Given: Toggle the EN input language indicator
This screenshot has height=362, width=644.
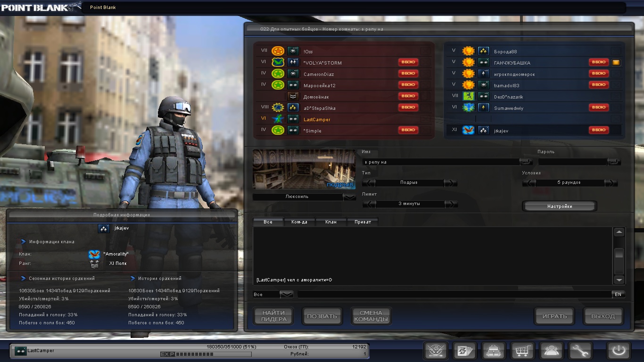Looking at the screenshot, I should click(618, 295).
